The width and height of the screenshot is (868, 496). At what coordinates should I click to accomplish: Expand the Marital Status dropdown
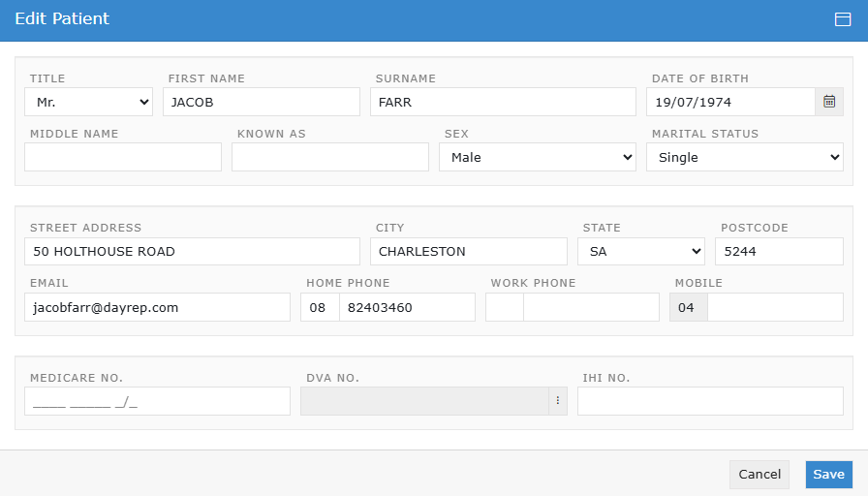pyautogui.click(x=744, y=157)
